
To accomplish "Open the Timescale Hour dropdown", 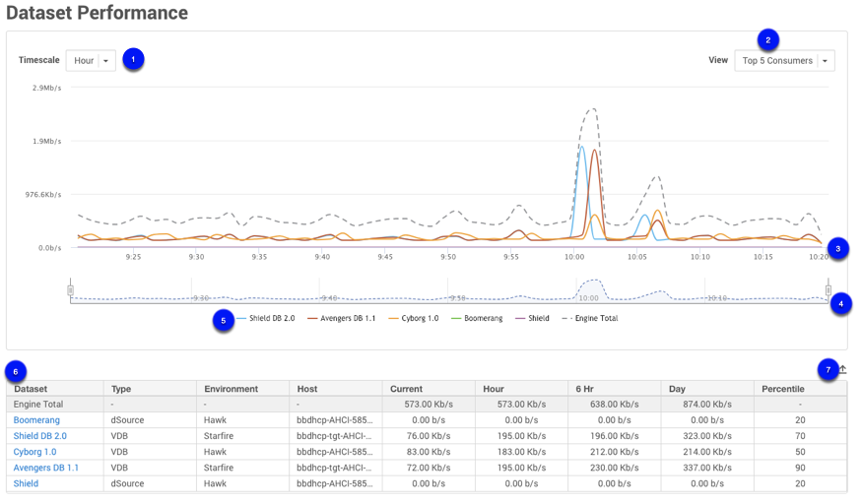I will tap(91, 61).
